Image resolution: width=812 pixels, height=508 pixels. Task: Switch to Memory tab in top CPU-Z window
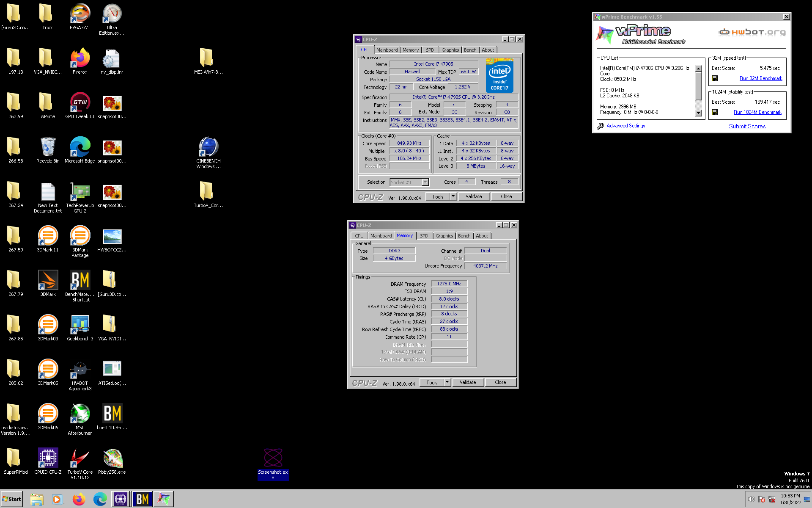(x=410, y=50)
